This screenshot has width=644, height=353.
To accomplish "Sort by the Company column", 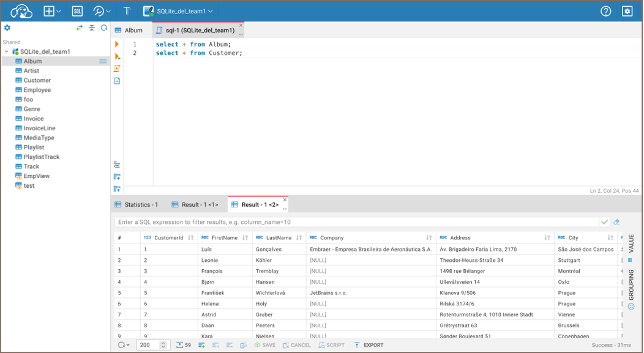I will click(x=429, y=237).
